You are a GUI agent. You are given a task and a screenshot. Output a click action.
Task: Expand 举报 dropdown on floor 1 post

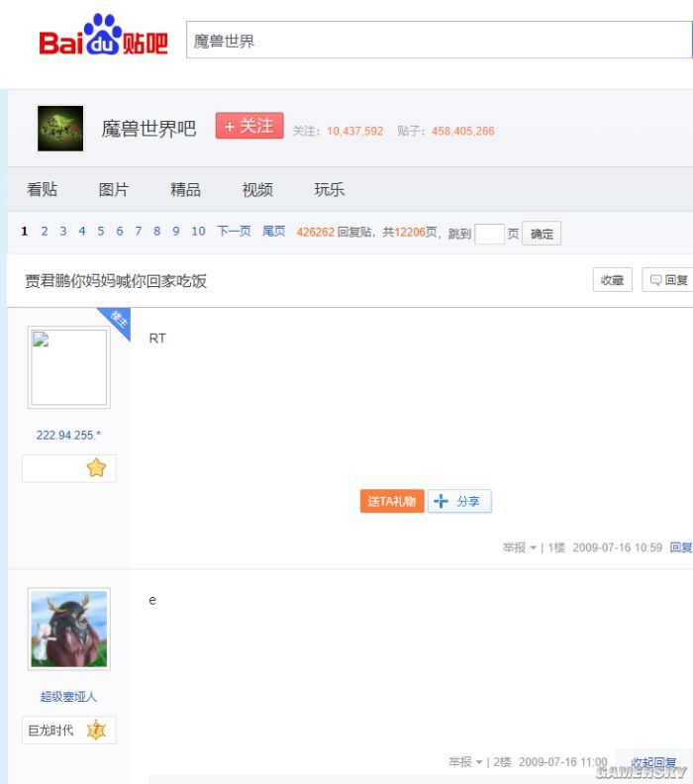pyautogui.click(x=520, y=547)
